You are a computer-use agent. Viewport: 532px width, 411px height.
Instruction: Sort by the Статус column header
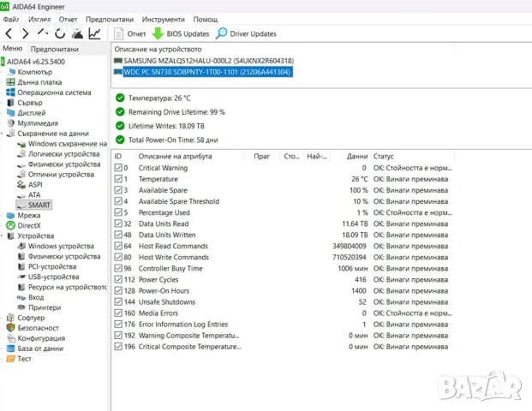point(384,157)
